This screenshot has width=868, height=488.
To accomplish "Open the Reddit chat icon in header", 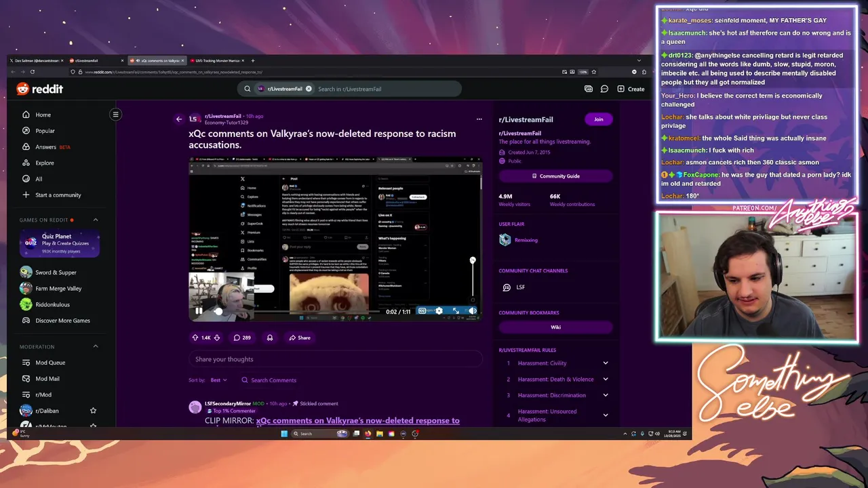I will pyautogui.click(x=604, y=89).
